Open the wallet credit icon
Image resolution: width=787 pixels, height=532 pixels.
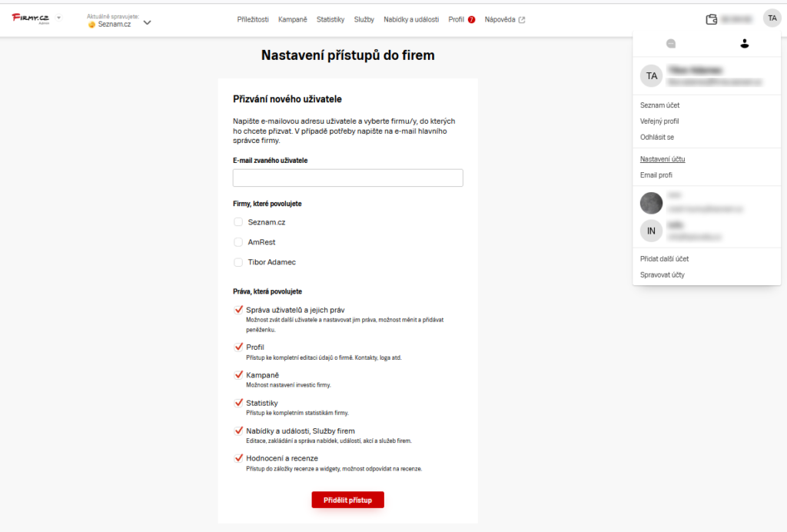[712, 19]
